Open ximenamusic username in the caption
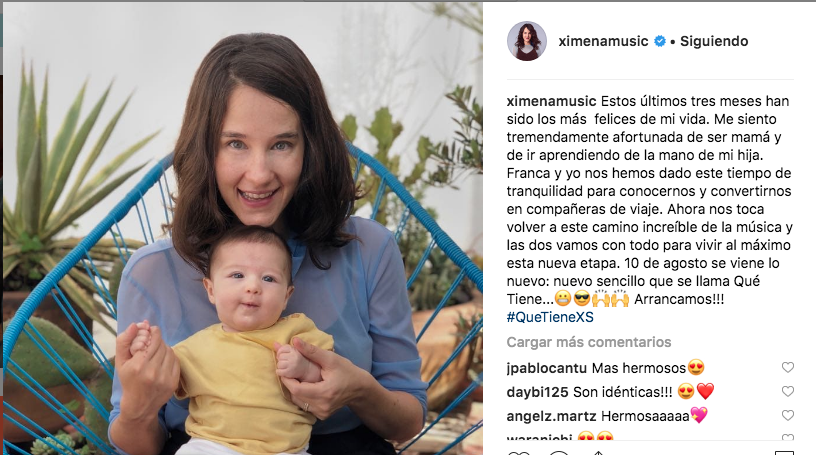 pos(552,101)
